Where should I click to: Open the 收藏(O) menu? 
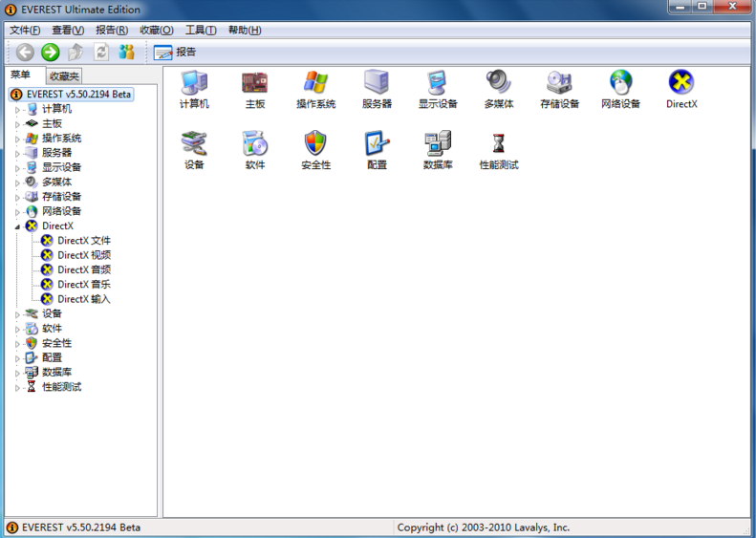[x=156, y=30]
